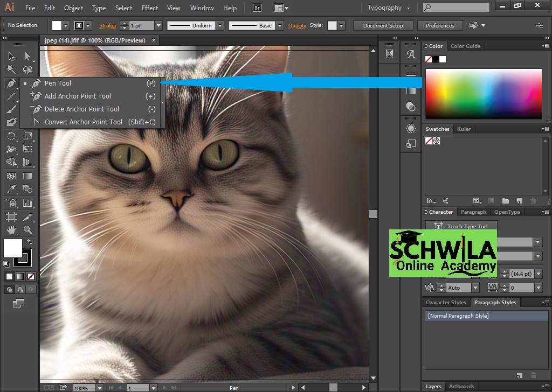The image size is (552, 392).
Task: Select the Blend tool
Action: [x=27, y=189]
